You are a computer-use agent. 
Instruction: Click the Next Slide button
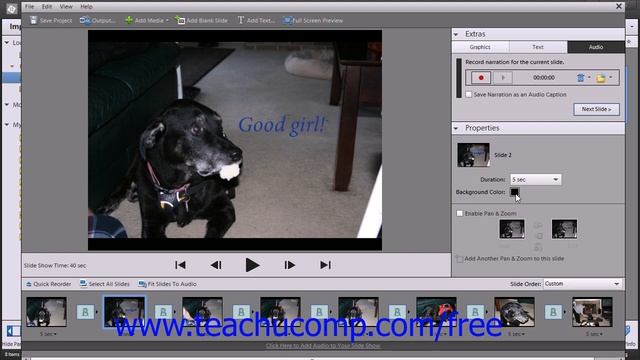click(x=596, y=109)
